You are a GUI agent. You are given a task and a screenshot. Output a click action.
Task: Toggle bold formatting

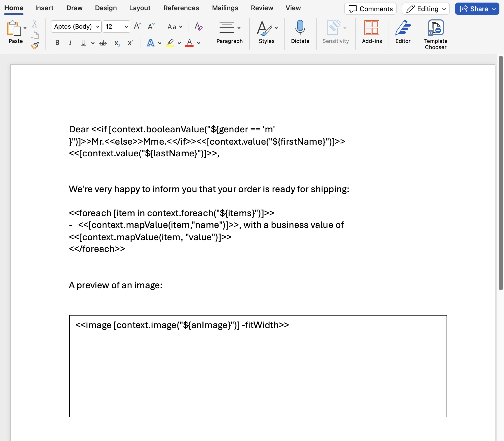click(x=57, y=43)
